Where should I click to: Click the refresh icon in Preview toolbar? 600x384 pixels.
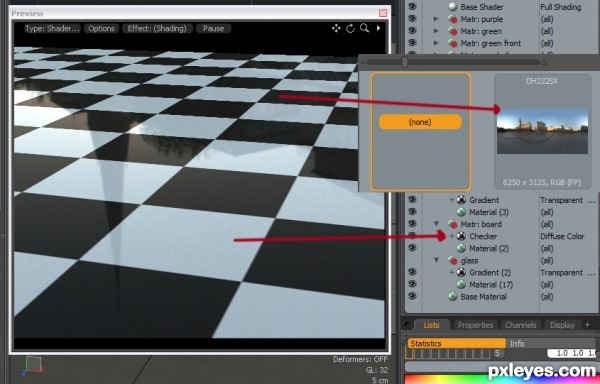click(x=350, y=28)
